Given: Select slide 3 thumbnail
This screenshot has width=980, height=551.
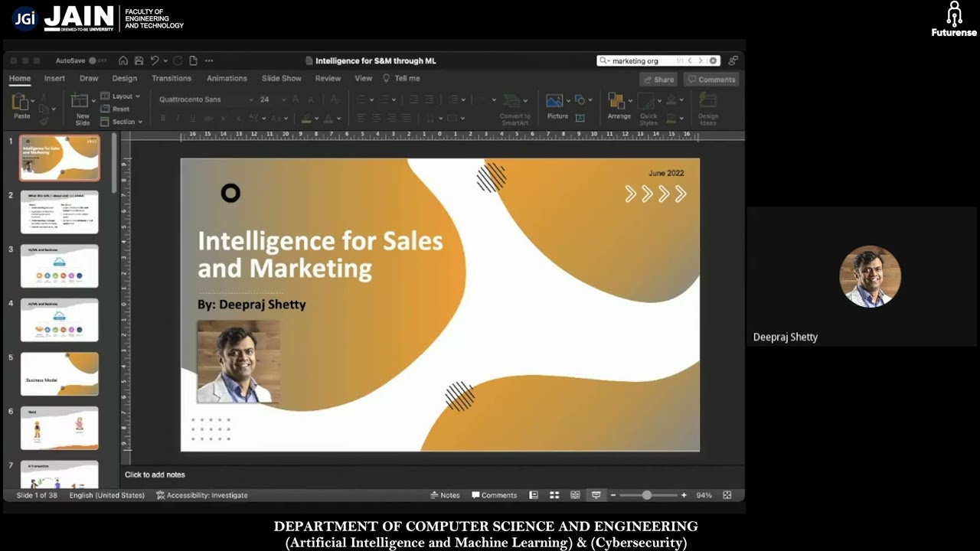Looking at the screenshot, I should (60, 266).
